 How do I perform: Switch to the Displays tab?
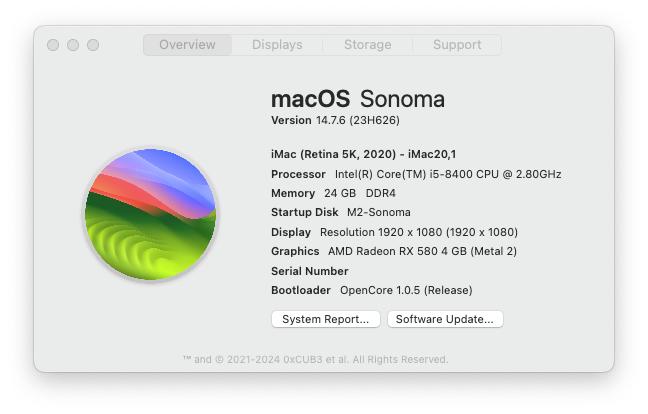[277, 45]
